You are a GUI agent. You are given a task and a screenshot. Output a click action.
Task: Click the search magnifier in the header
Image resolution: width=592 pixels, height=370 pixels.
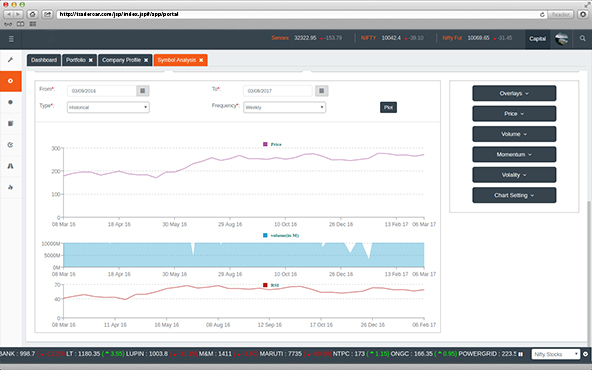583,39
